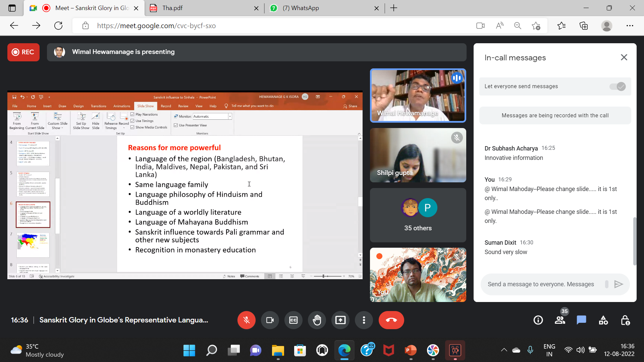Open the meeting details info icon
Image resolution: width=644 pixels, height=362 pixels.
click(538, 320)
